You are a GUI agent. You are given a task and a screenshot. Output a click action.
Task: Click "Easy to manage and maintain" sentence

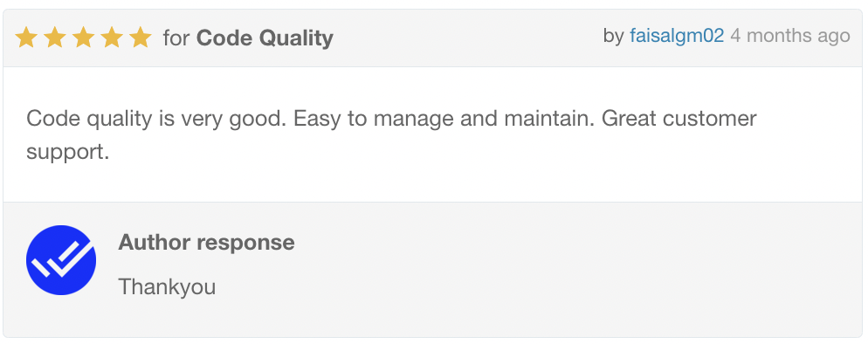coord(444,119)
